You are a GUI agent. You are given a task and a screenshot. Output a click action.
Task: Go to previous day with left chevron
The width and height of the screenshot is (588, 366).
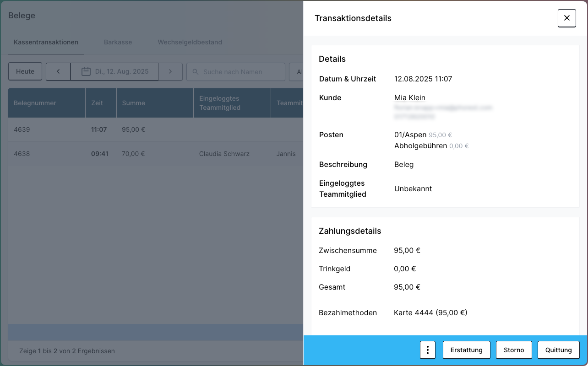pos(58,72)
